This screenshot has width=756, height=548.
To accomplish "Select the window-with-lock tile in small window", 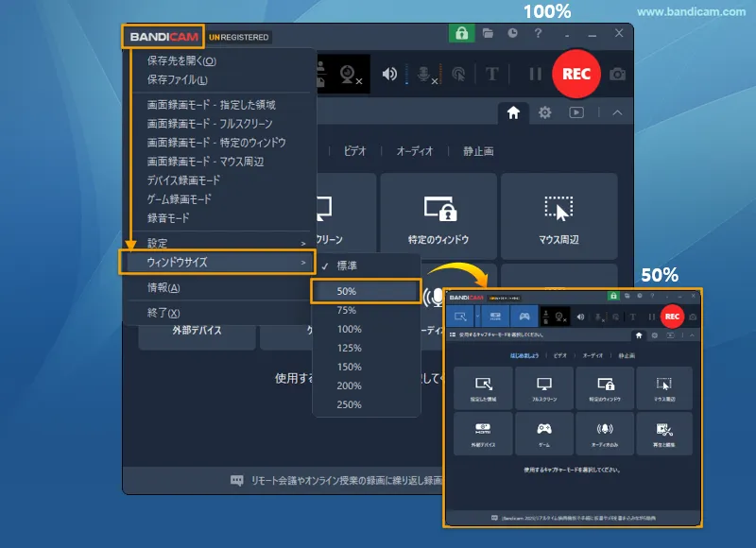I will pyautogui.click(x=605, y=388).
